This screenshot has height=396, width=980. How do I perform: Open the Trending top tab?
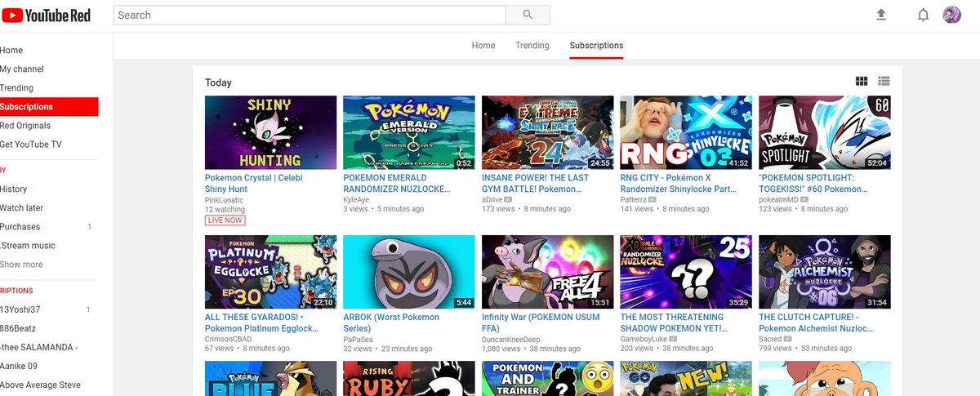pyautogui.click(x=532, y=46)
